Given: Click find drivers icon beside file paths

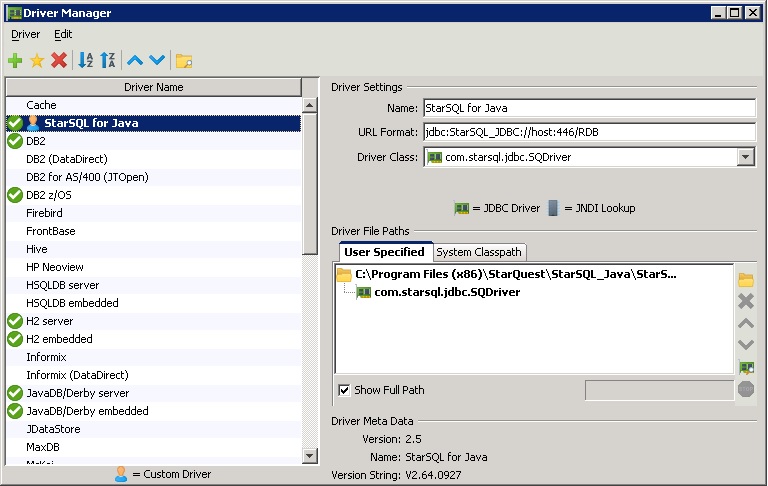Looking at the screenshot, I should pyautogui.click(x=745, y=368).
